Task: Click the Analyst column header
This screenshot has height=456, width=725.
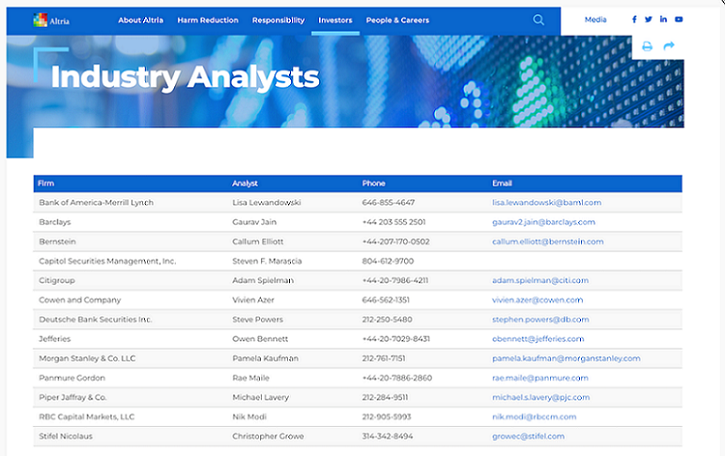Action: tap(245, 183)
